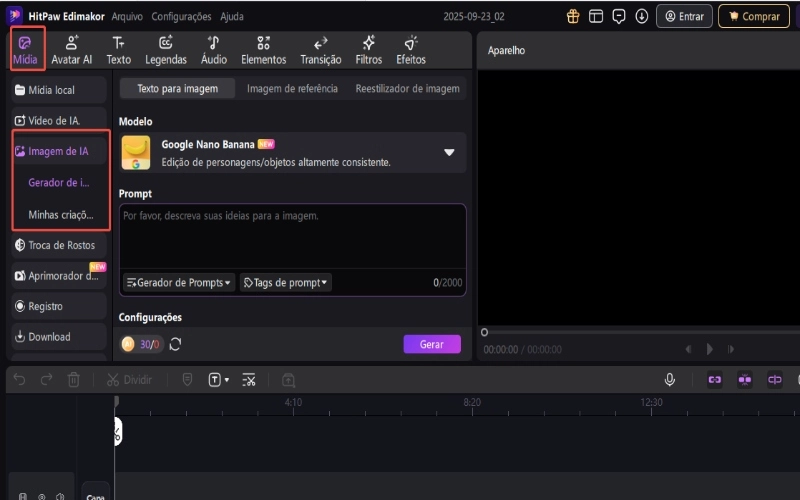The image size is (800, 500).
Task: Click the download circle icon in title bar
Action: [x=642, y=16]
